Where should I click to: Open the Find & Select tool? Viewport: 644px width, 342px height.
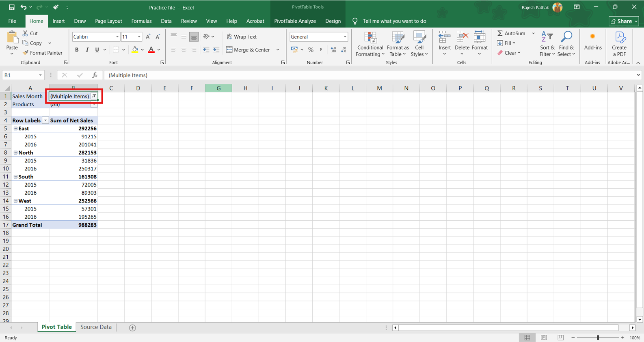tap(566, 44)
